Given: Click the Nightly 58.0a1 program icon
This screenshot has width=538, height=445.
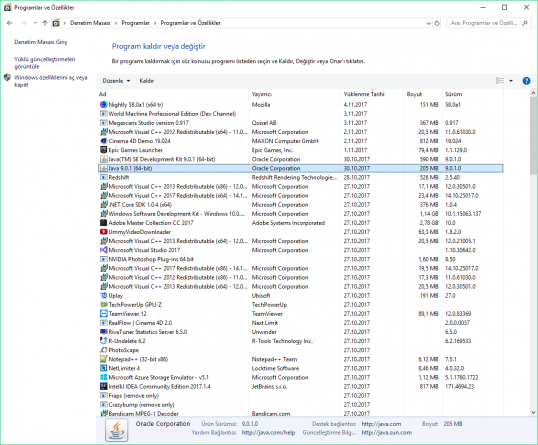Looking at the screenshot, I should coord(103,105).
